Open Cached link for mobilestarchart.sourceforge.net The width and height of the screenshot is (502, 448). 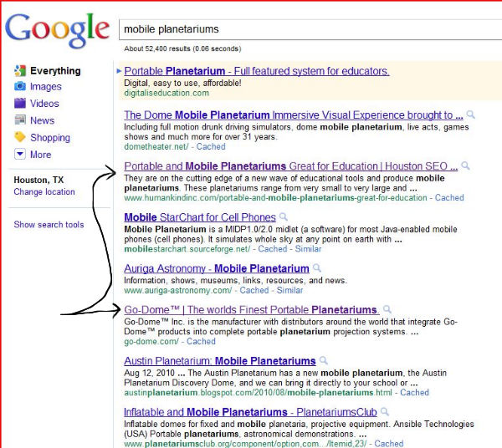(273, 249)
